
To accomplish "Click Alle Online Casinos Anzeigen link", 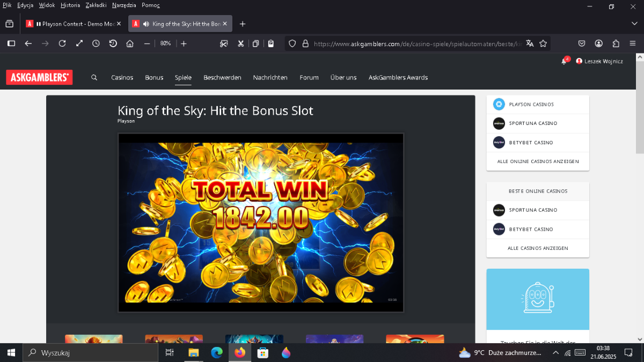I will (x=538, y=161).
